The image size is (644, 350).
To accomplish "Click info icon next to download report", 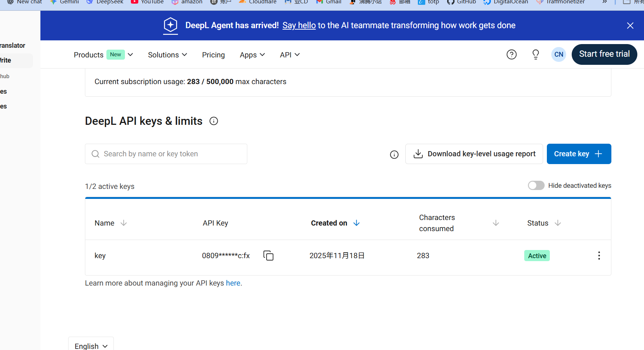I will coord(394,154).
